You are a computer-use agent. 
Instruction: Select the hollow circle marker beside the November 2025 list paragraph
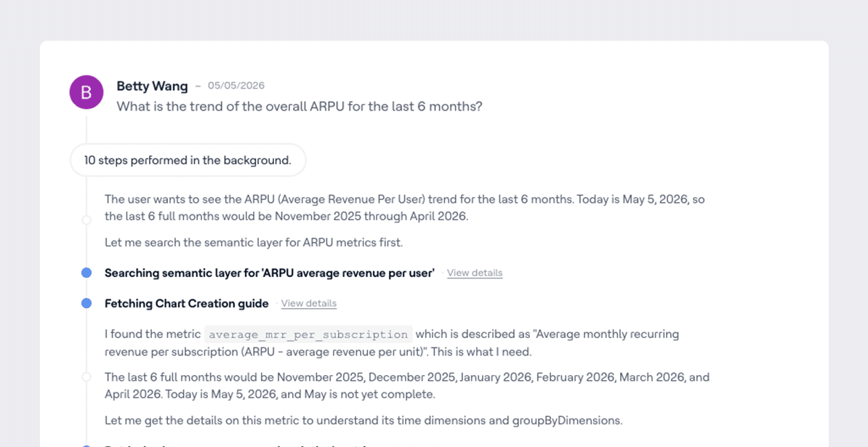coord(87,376)
